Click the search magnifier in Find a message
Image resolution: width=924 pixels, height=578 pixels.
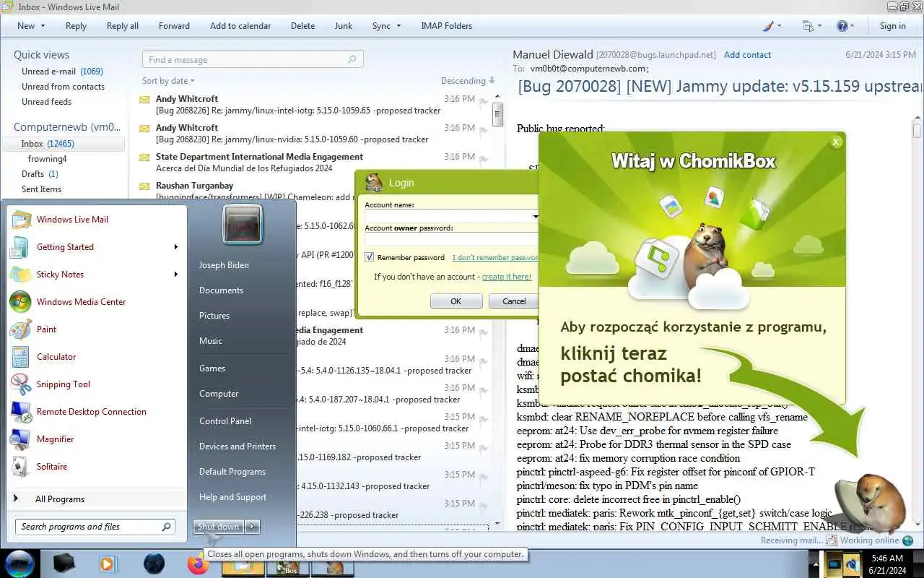coord(352,60)
